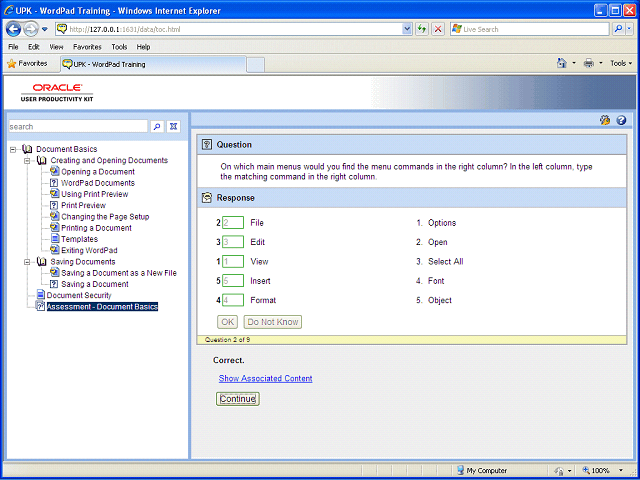Select the Saving Documents section
Screen dimensions: 640x480
click(83, 262)
